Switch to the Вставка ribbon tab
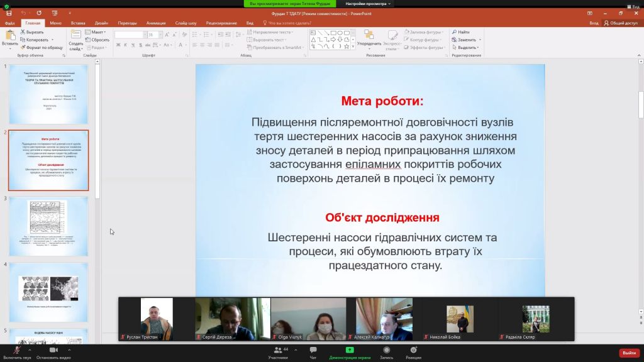This screenshot has height=362, width=644. 78,23
